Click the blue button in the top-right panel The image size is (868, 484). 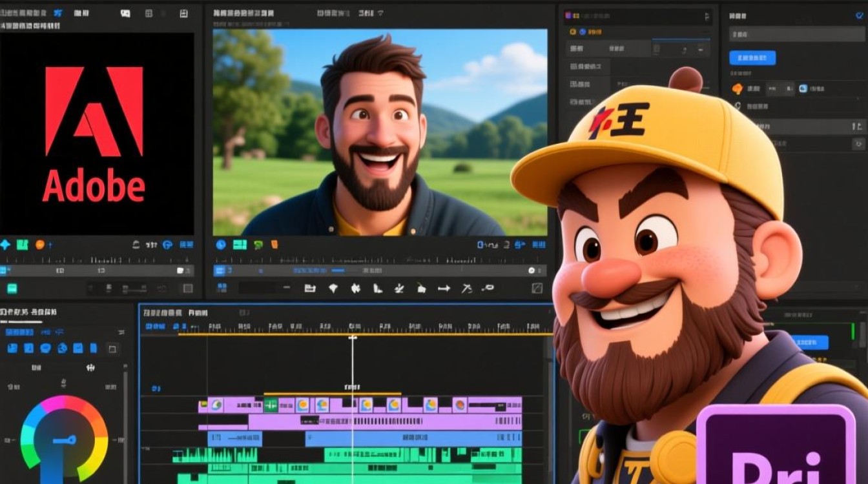point(752,57)
